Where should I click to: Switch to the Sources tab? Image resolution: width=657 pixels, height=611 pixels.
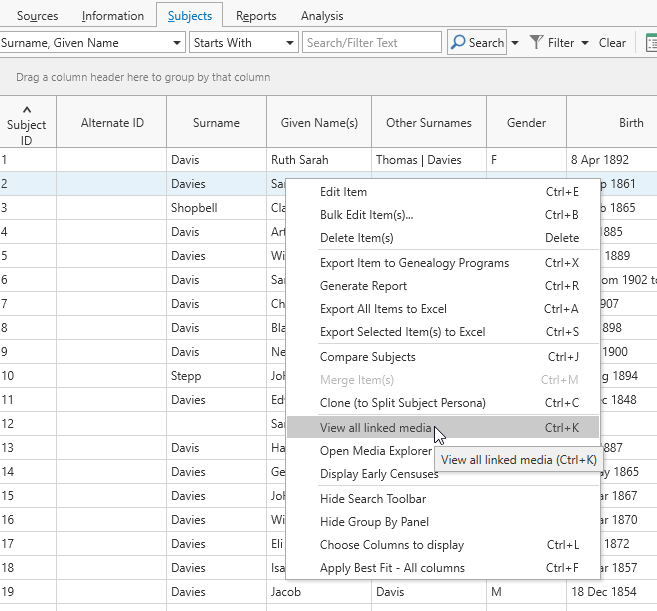pyautogui.click(x=38, y=16)
